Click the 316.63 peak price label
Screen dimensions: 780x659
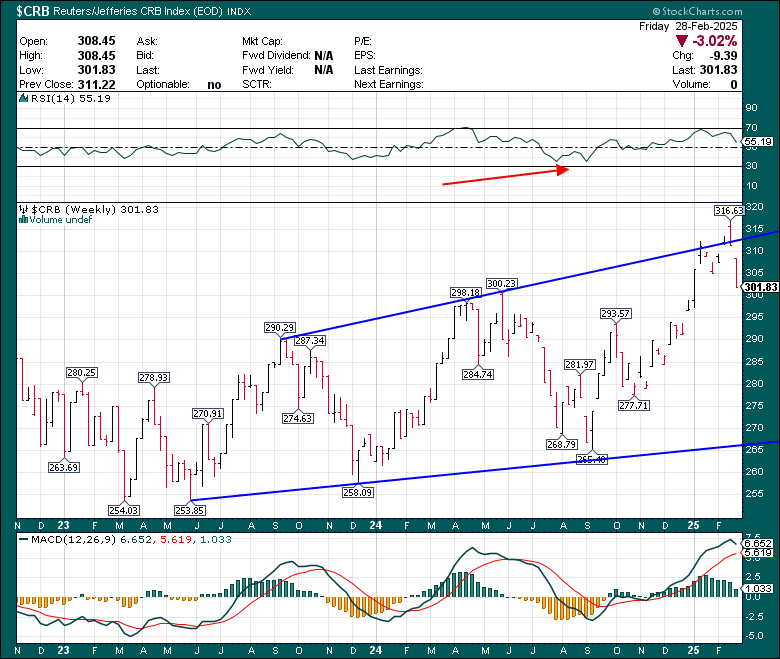click(729, 210)
